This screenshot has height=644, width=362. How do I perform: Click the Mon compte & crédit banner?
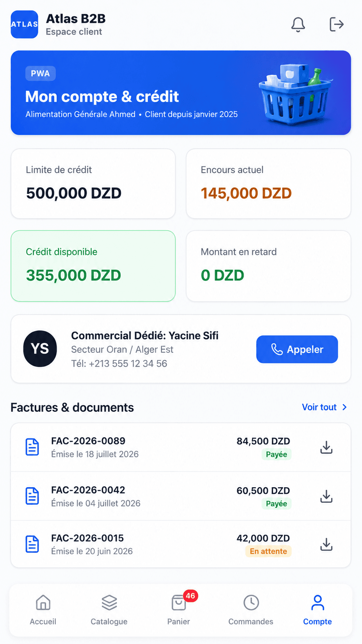pyautogui.click(x=181, y=93)
